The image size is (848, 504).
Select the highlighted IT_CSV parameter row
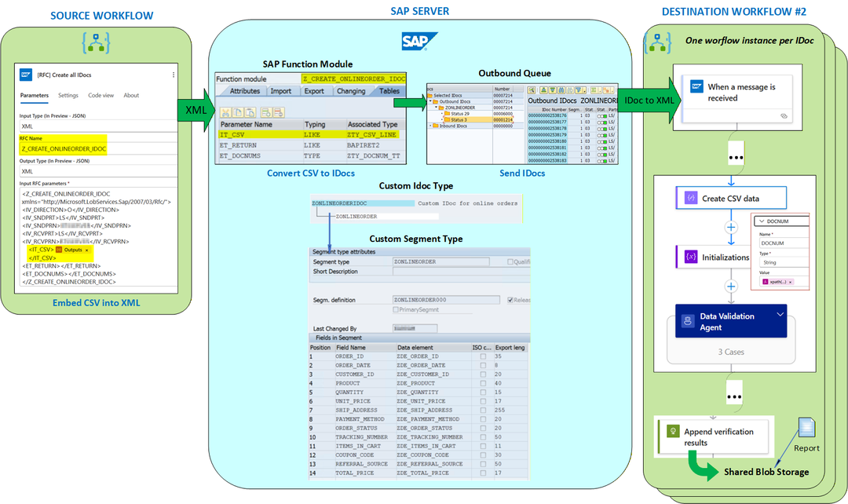click(x=309, y=135)
